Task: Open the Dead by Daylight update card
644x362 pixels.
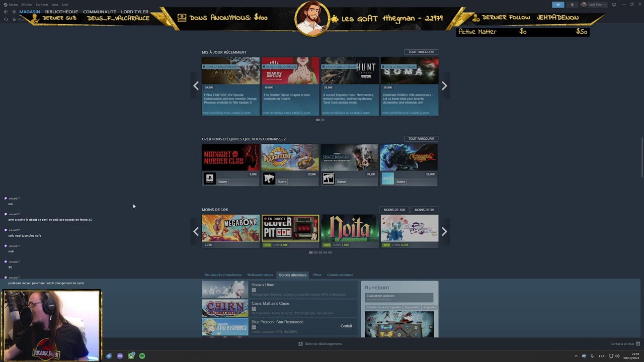Action: coord(290,86)
